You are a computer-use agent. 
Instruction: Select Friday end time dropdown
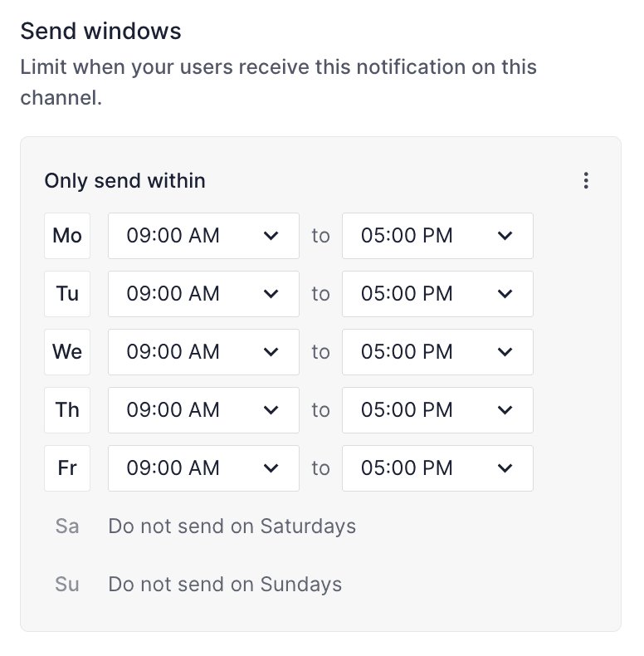coord(437,468)
